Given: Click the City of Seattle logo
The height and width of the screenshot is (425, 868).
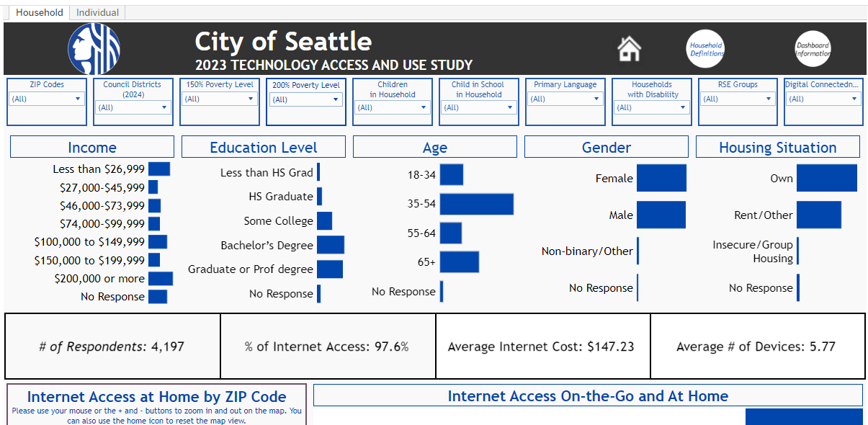Looking at the screenshot, I should coord(94,48).
